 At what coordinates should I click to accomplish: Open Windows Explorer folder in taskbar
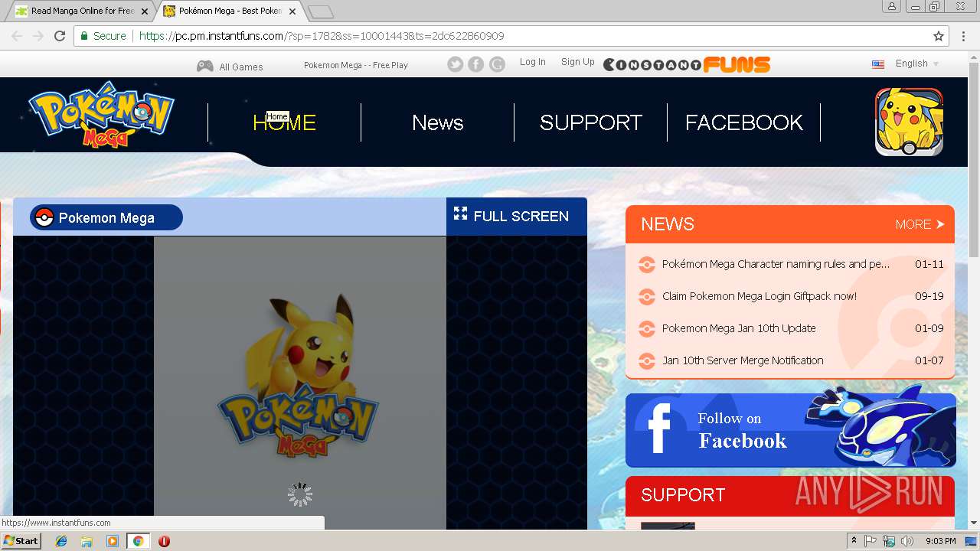tap(87, 541)
